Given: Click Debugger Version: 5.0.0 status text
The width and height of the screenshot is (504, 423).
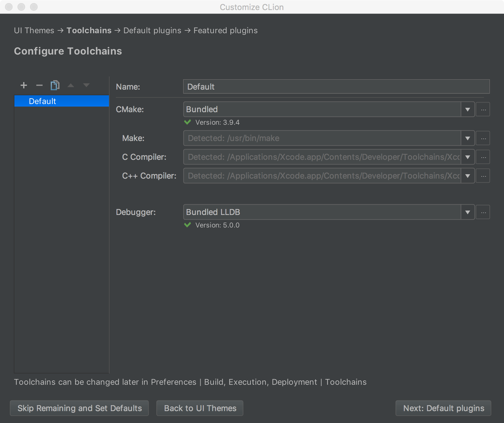Looking at the screenshot, I should coord(218,225).
